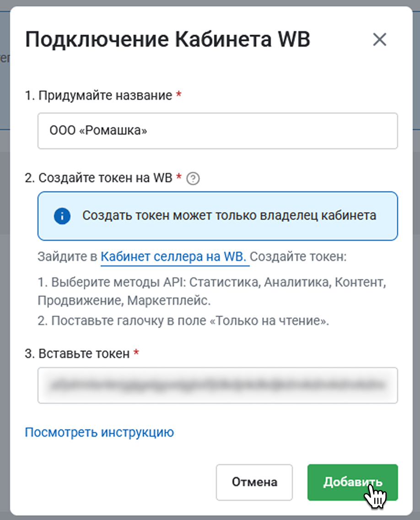Click the Создайте токен на WB label

tap(98, 178)
